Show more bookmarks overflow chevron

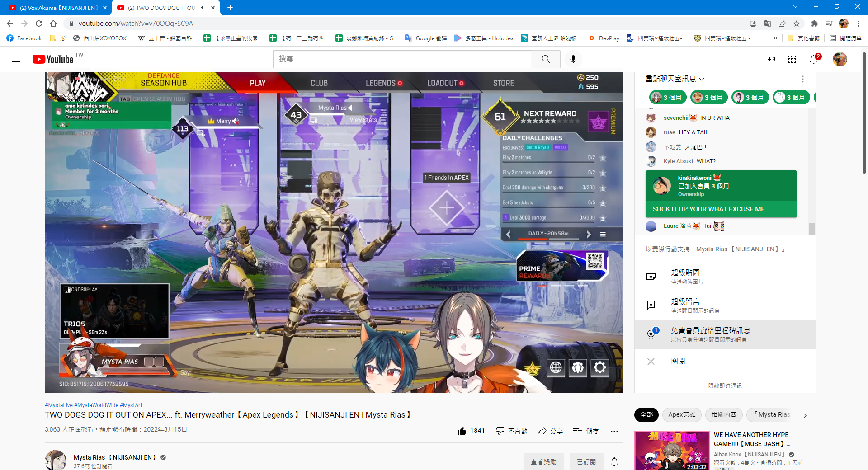point(776,38)
